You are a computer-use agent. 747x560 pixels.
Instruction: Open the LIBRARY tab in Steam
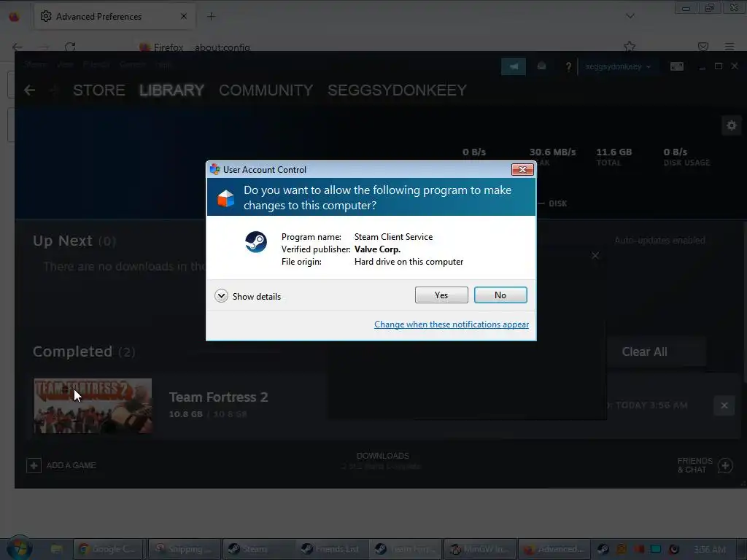[x=171, y=90]
